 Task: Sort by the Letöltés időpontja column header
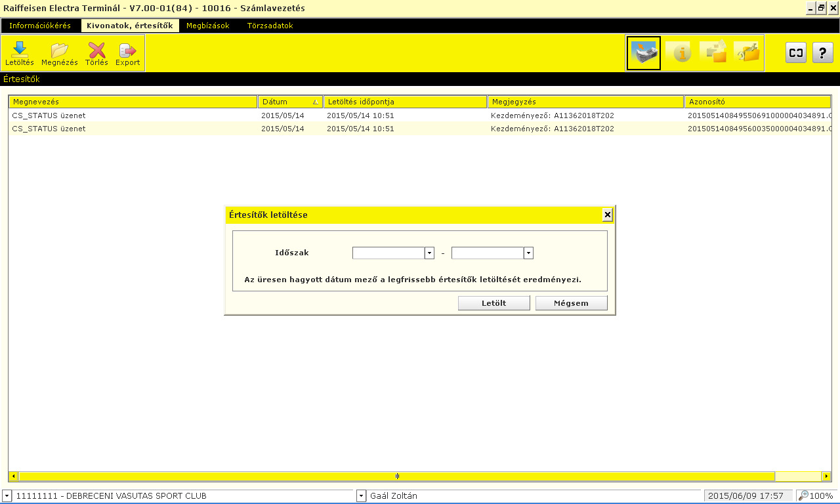(406, 102)
